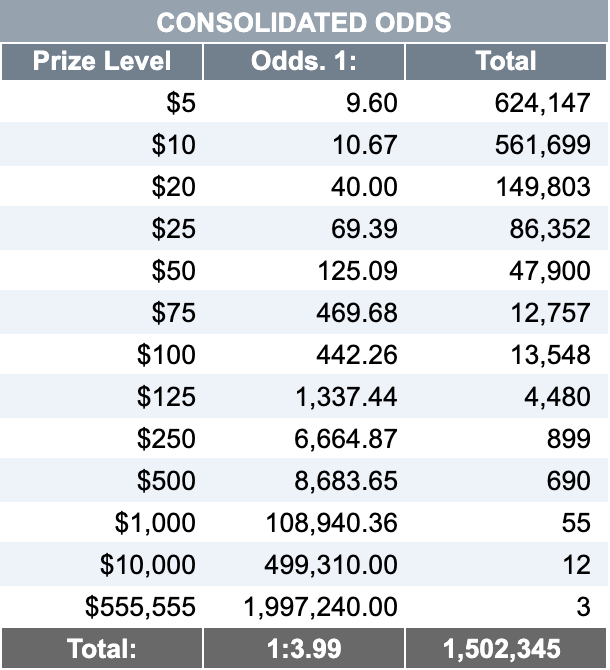Click the 469.68 odds value

tap(357, 312)
